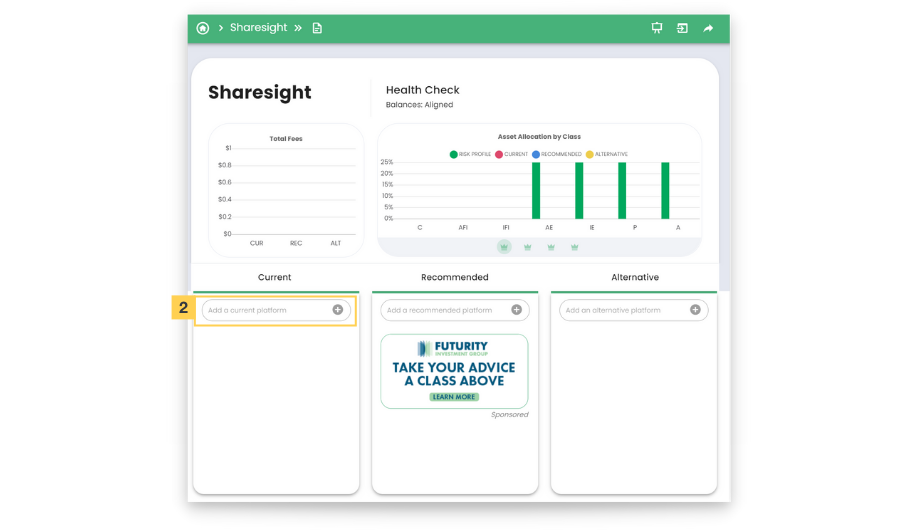Select the fourth crown chart icon

tap(574, 247)
